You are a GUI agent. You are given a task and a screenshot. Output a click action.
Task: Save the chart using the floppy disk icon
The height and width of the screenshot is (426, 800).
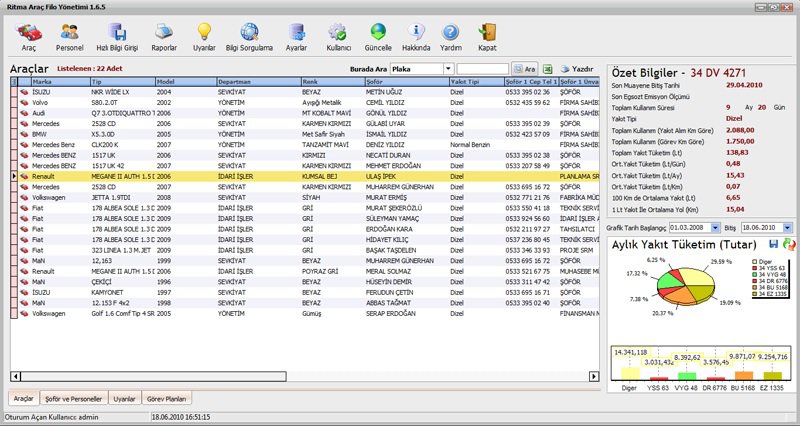(775, 245)
